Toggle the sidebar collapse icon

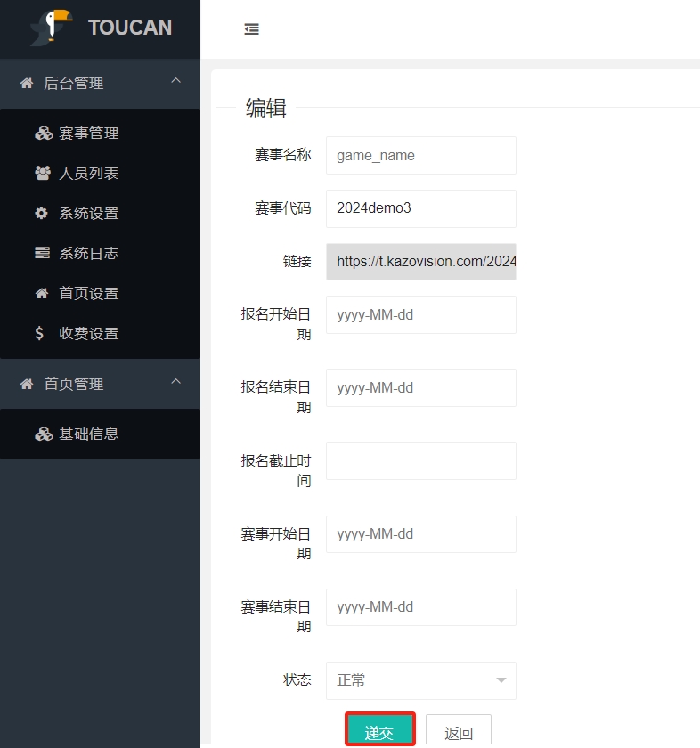click(252, 29)
